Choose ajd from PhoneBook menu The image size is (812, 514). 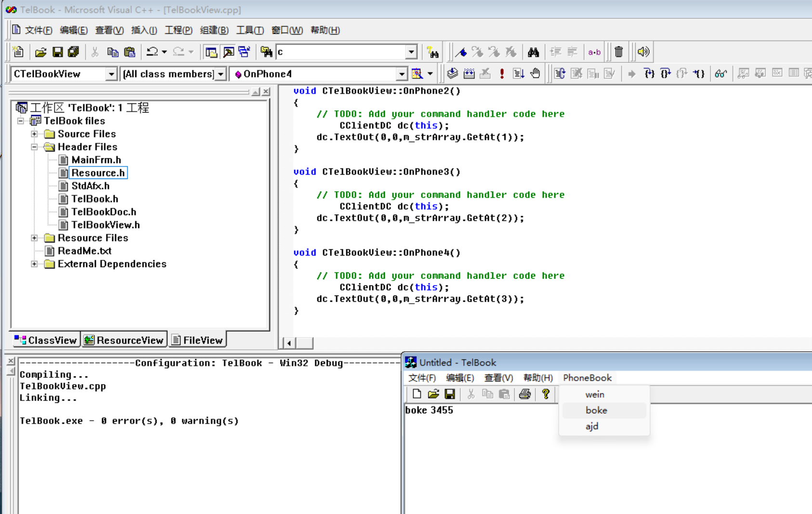tap(604, 426)
